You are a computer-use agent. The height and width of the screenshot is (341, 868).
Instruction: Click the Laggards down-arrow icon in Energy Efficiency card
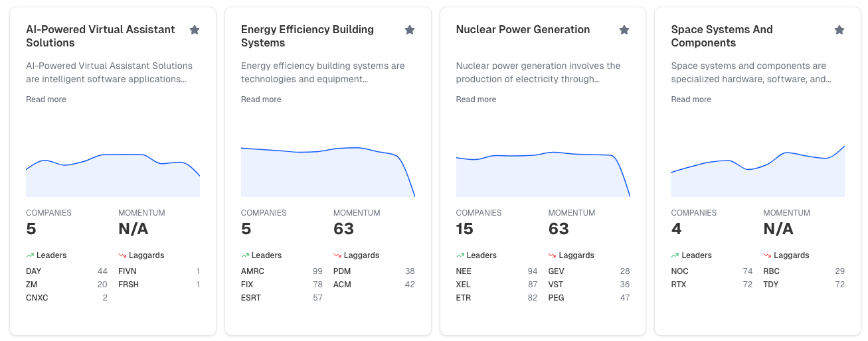[x=337, y=255]
